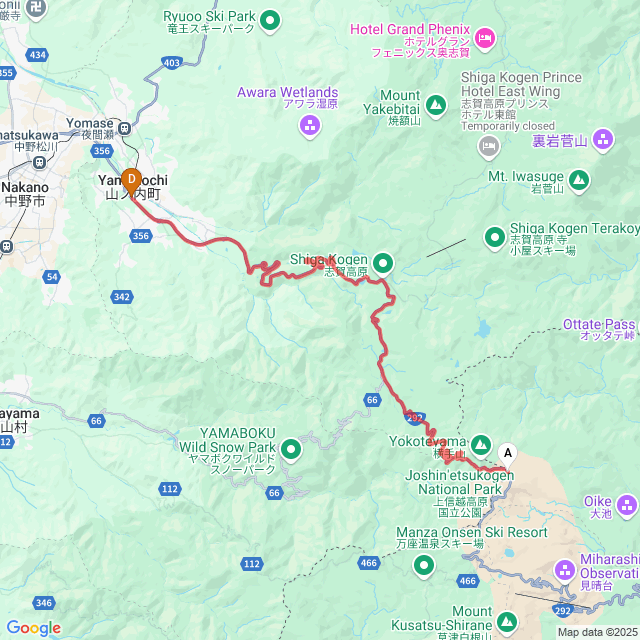Click the Yokoteyama mountain peak icon
The height and width of the screenshot is (640, 640).
click(481, 445)
